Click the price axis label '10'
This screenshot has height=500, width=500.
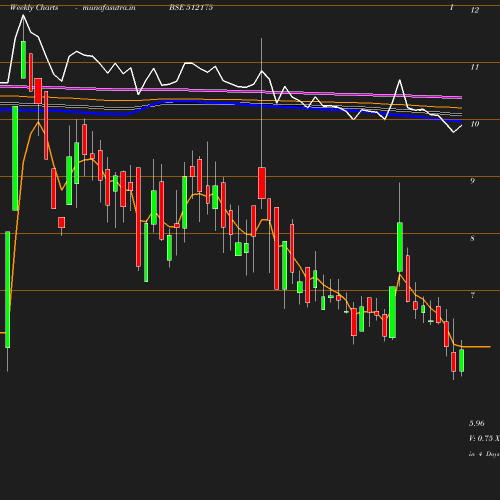475,124
